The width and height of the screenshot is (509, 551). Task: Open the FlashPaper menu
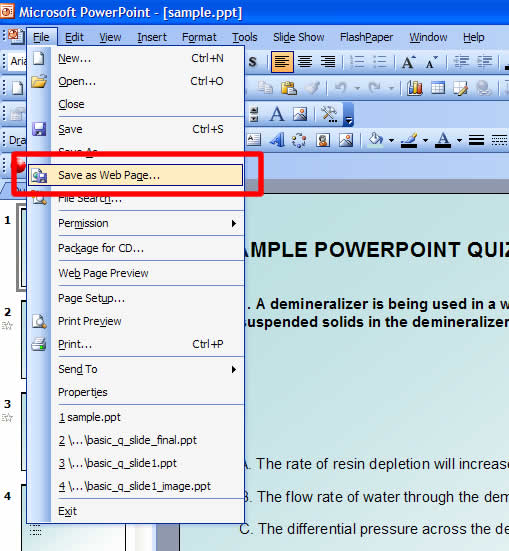point(366,37)
